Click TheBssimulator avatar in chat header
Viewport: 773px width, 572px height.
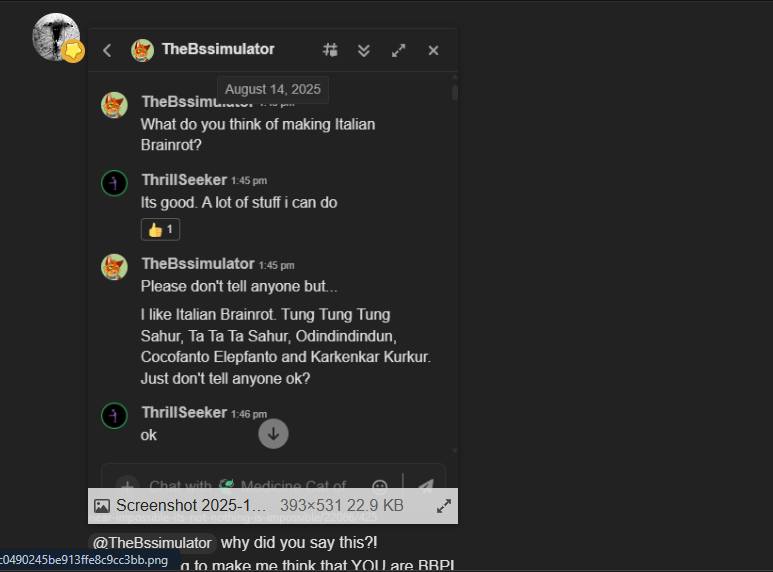tap(142, 50)
